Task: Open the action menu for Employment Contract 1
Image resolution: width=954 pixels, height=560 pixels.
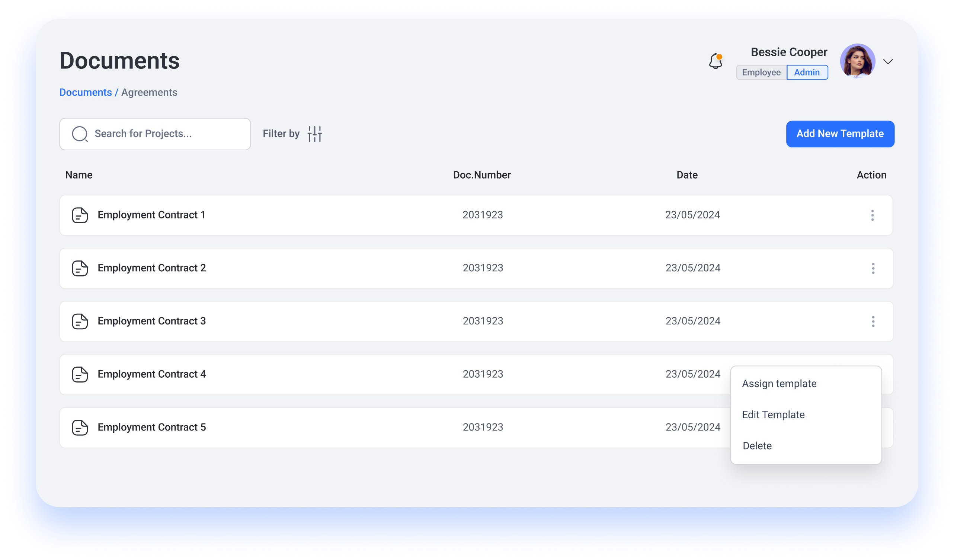Action: [872, 215]
